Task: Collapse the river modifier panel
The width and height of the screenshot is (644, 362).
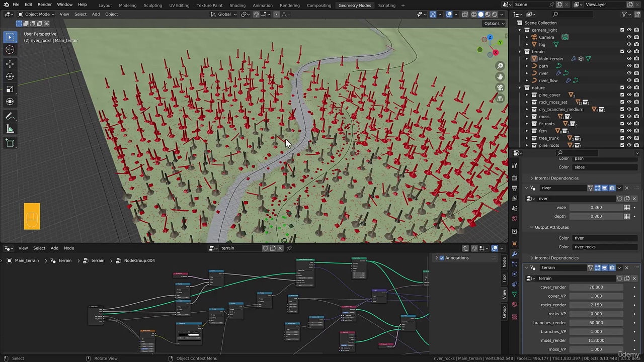Action: pyautogui.click(x=527, y=188)
